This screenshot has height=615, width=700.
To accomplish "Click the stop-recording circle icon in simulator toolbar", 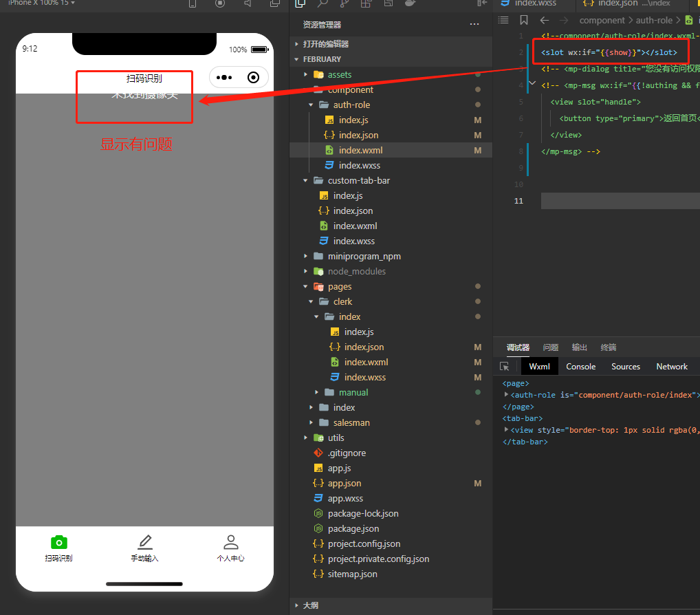I will pos(219,3).
